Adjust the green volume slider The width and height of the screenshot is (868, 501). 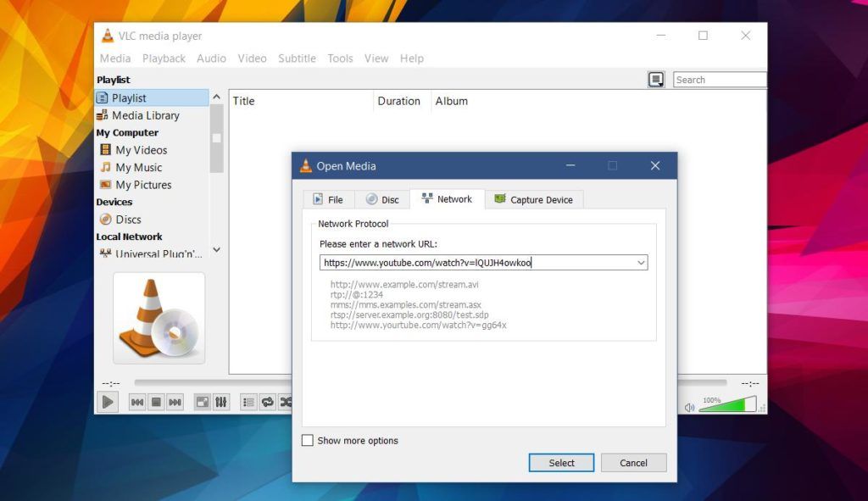(x=727, y=405)
